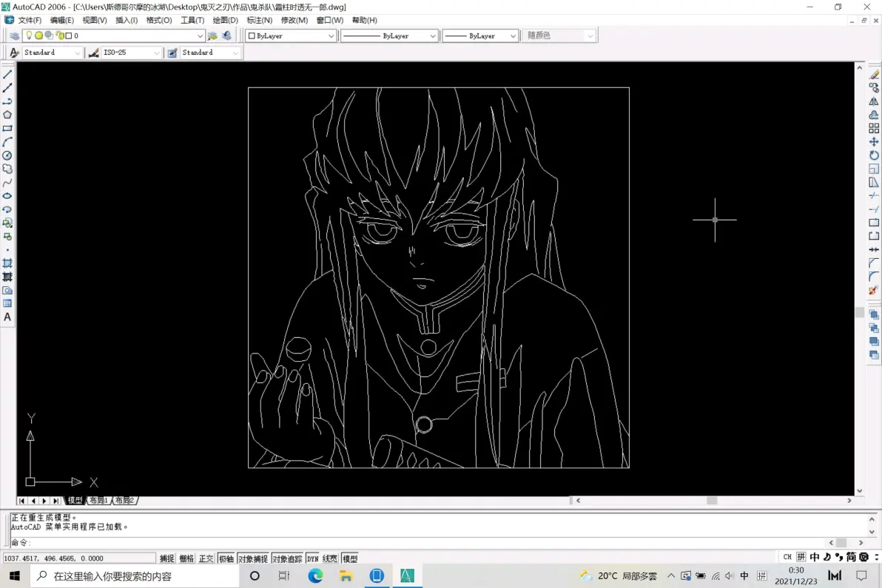The image size is (882, 588).
Task: Toggle the 极轴 polar tracking
Action: 226,558
